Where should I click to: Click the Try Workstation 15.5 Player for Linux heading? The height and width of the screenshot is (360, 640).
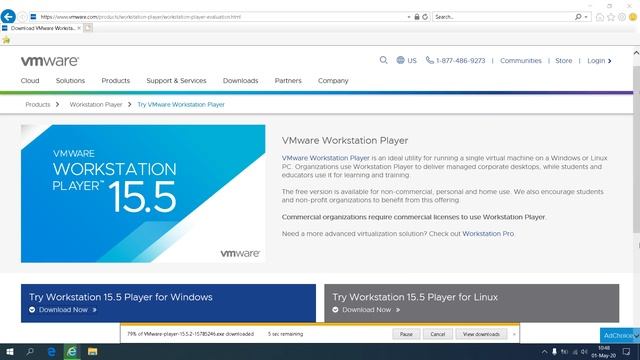pos(415,297)
